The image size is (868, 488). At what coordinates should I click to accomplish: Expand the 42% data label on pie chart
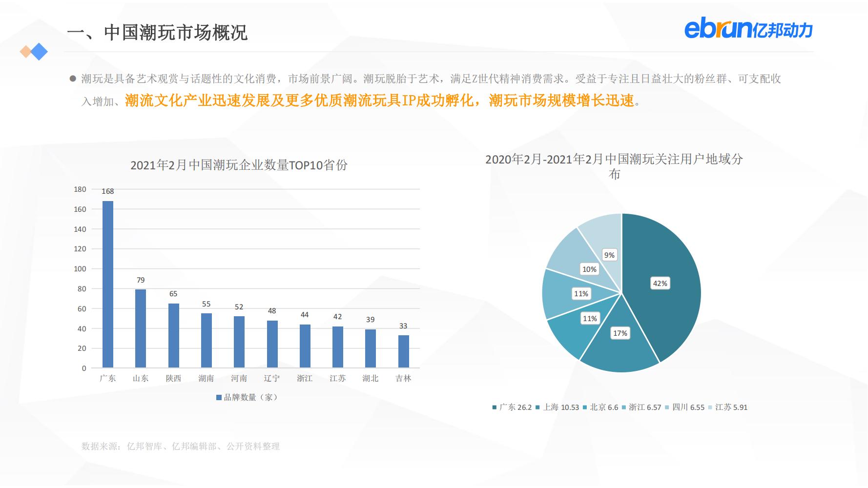tap(660, 283)
